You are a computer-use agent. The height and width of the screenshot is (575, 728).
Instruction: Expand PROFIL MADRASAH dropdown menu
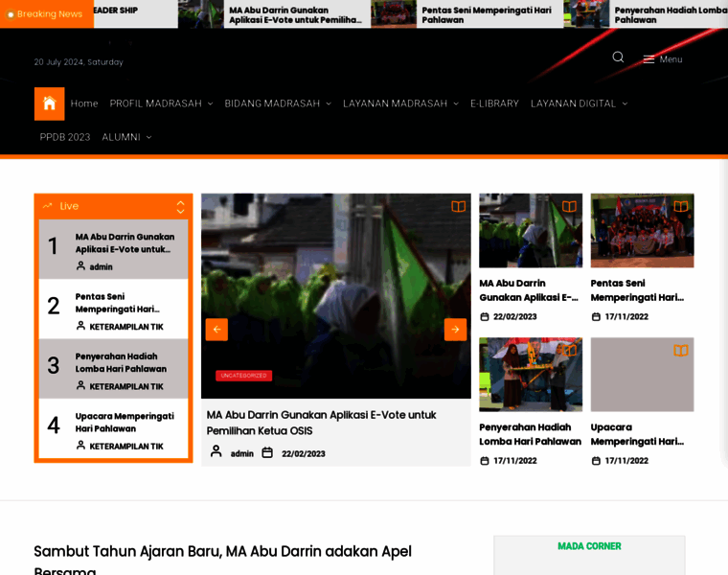click(161, 103)
